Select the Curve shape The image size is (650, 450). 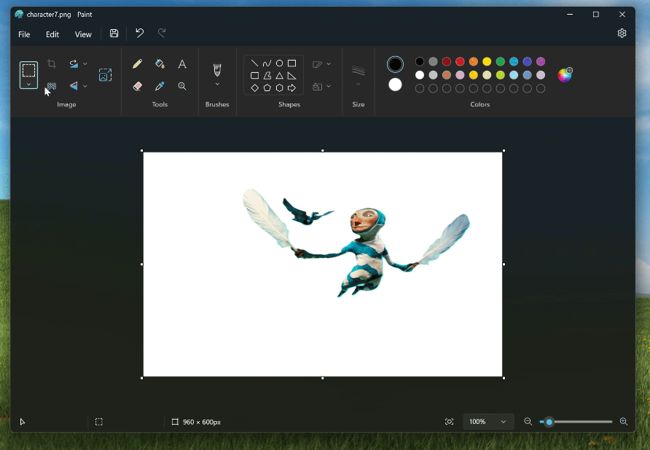click(x=267, y=63)
